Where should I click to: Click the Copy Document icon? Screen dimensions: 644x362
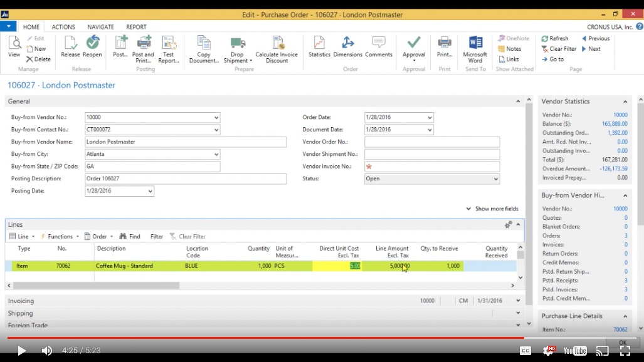pos(204,49)
